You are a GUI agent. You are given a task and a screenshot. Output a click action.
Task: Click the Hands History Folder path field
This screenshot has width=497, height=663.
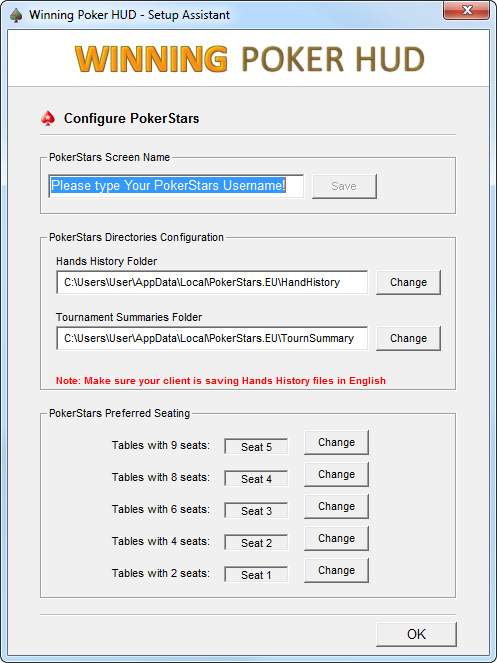click(x=212, y=282)
